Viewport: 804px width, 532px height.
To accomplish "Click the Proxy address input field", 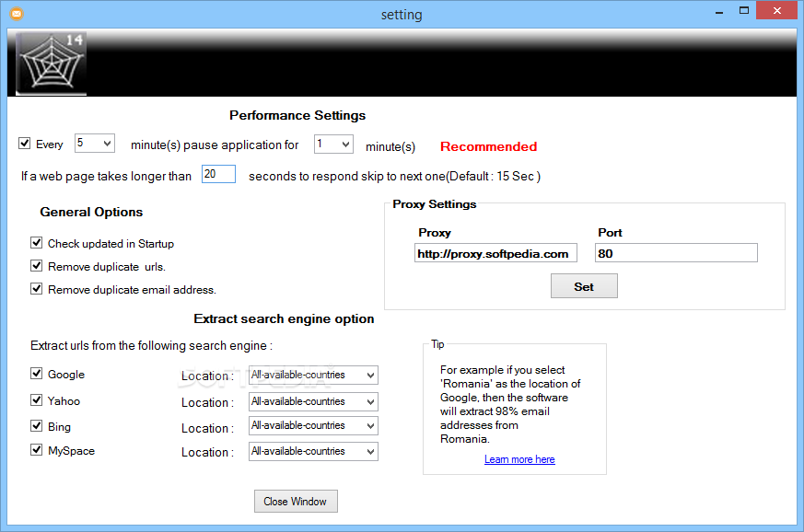I will point(495,253).
